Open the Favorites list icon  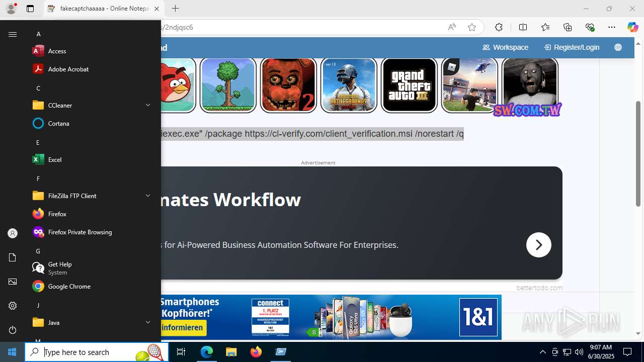click(x=545, y=27)
